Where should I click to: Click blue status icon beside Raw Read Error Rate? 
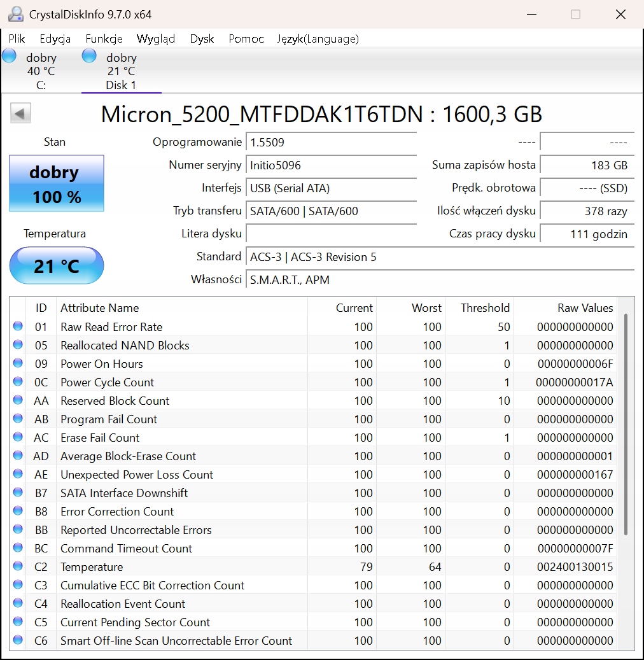pyautogui.click(x=18, y=326)
